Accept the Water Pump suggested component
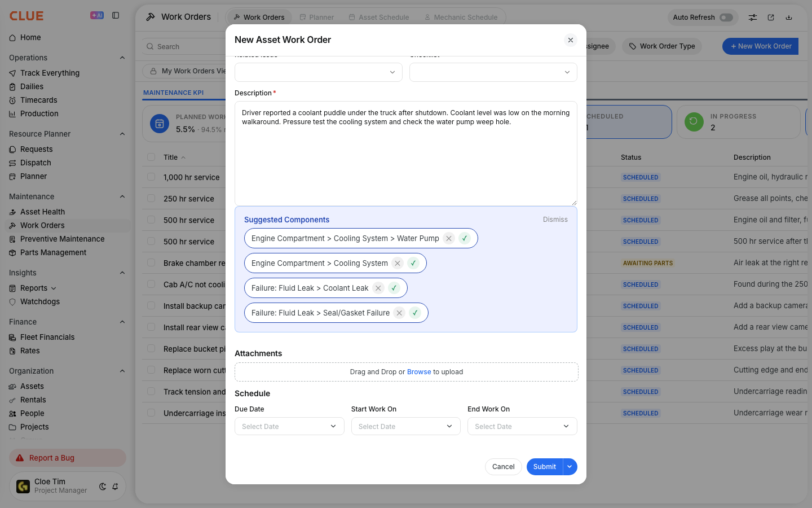 pos(465,238)
